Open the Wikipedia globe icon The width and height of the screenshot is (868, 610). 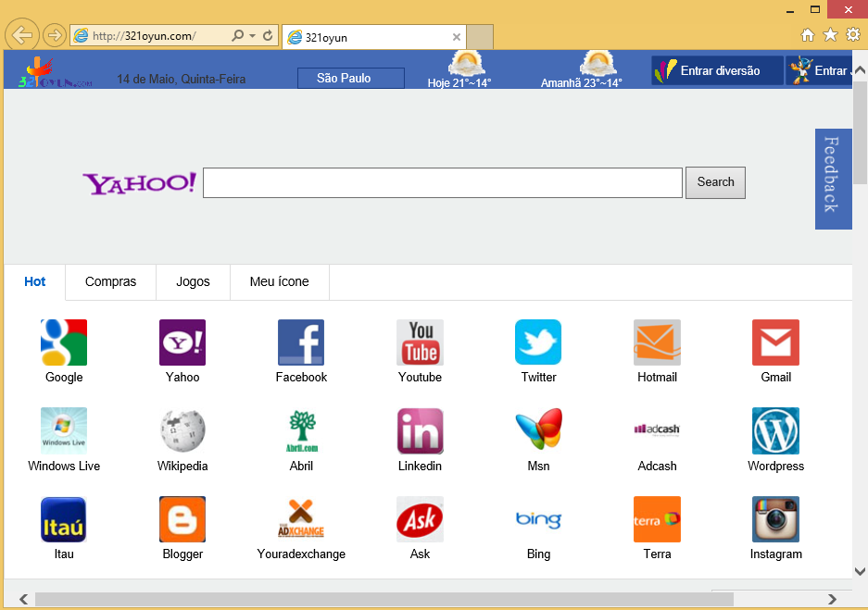[x=182, y=431]
